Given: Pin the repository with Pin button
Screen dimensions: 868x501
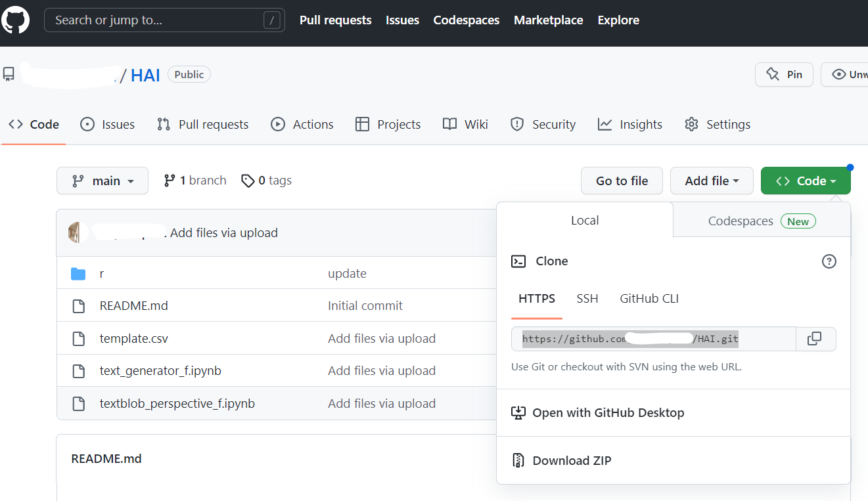Looking at the screenshot, I should [x=784, y=74].
